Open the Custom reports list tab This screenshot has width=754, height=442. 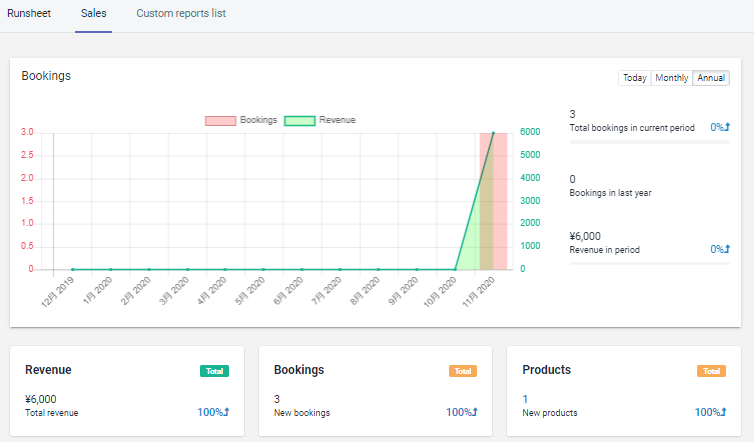tap(181, 14)
